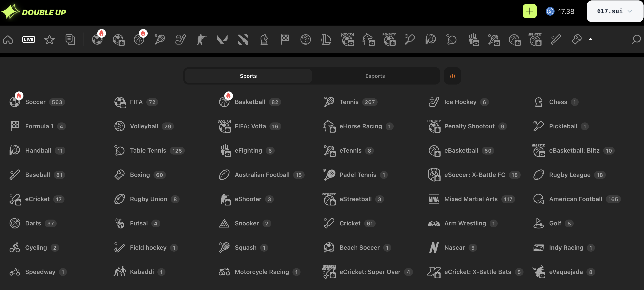Click the Formula 1 checkered flag toolbar icon
Image resolution: width=644 pixels, height=290 pixels.
click(x=284, y=39)
